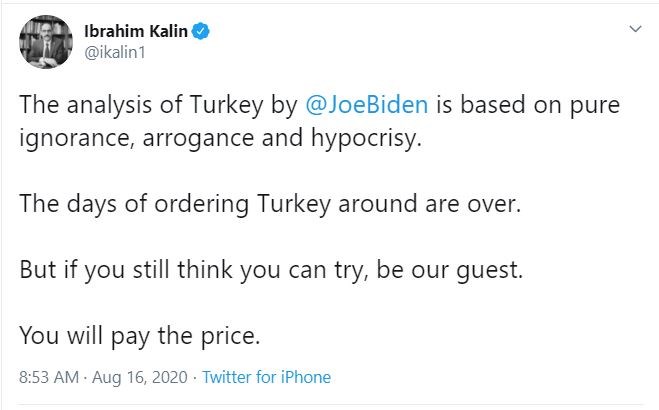The width and height of the screenshot is (659, 410).
Task: Open the Twitter for iPhone source link
Action: 266,378
